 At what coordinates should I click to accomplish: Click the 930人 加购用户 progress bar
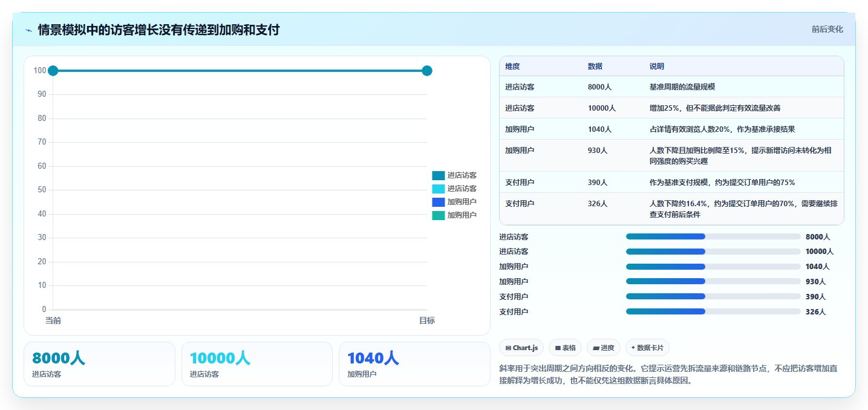[x=713, y=281]
